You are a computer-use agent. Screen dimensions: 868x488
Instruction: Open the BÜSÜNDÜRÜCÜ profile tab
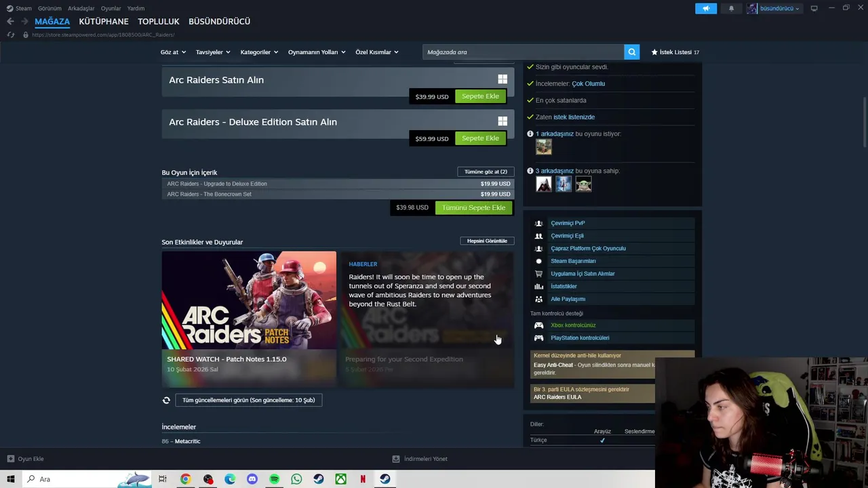coord(219,22)
